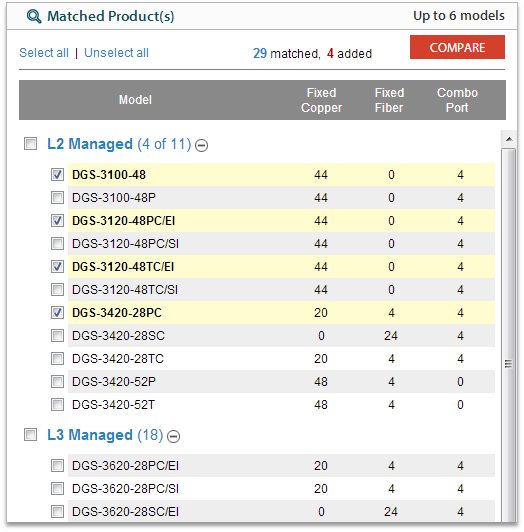524x532 pixels.
Task: Check the DGS-3120-48PC/SI checkbox
Action: click(57, 244)
